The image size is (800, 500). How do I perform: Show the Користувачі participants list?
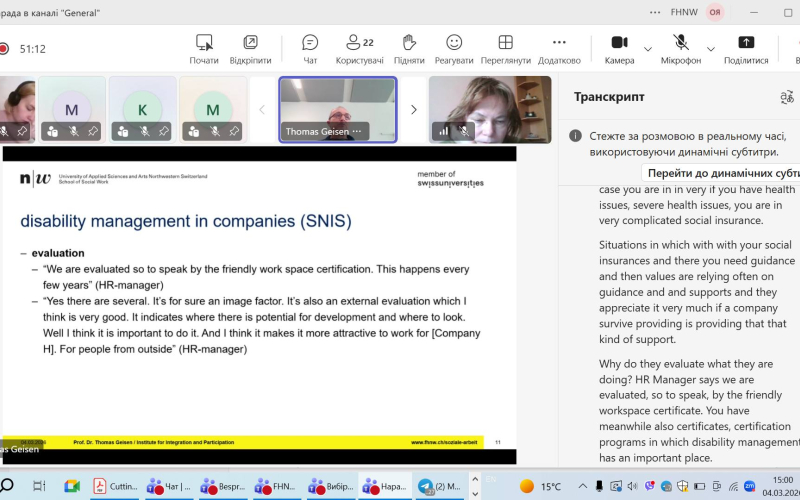pos(359,48)
